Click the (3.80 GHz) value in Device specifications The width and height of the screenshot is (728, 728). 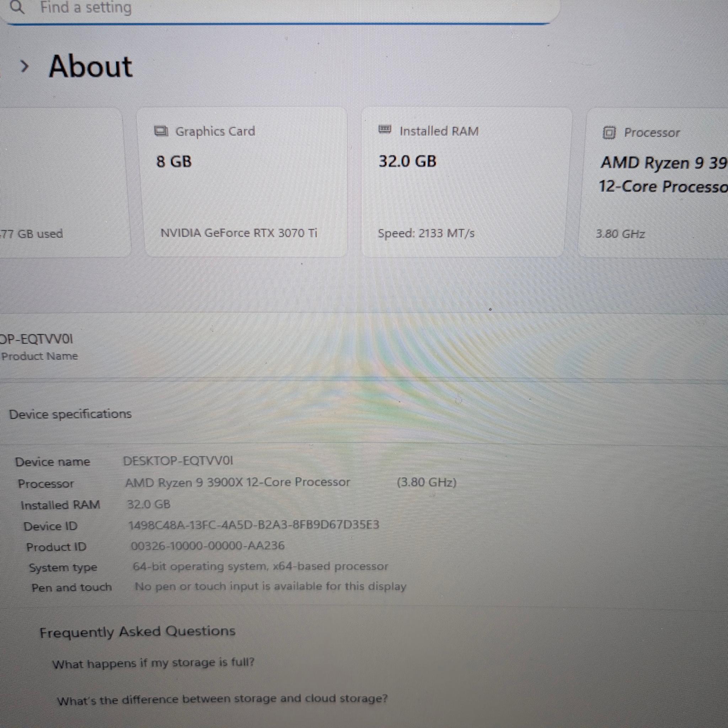pyautogui.click(x=427, y=482)
